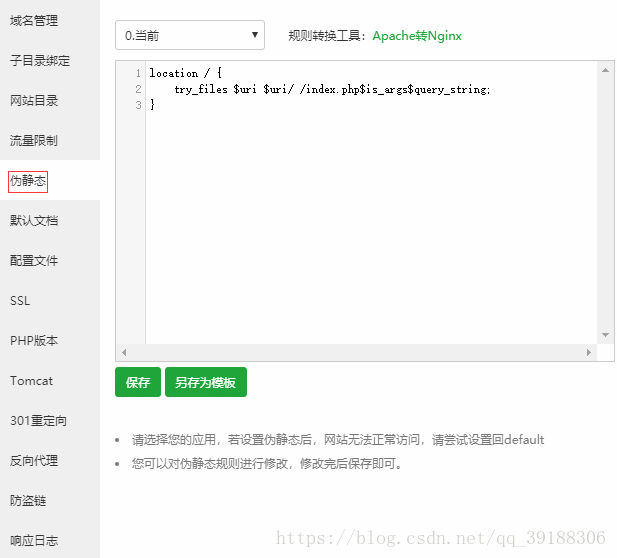617x558 pixels.
Task: Switch to the SSL section
Action: point(20,301)
